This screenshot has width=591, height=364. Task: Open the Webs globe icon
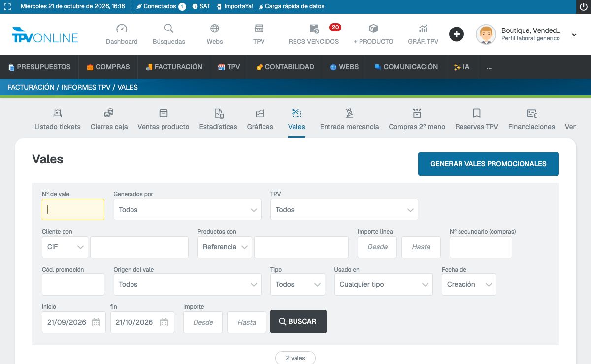pos(215,29)
